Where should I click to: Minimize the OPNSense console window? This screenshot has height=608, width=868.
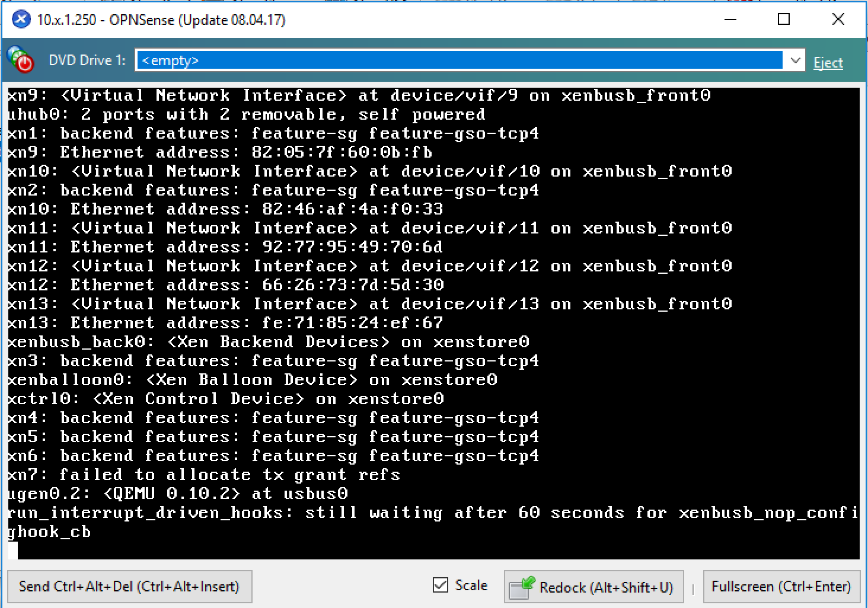coord(730,20)
